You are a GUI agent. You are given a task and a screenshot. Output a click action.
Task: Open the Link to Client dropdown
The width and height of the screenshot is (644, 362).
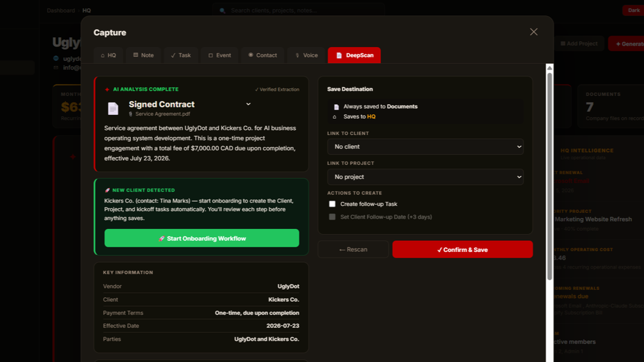(x=425, y=147)
